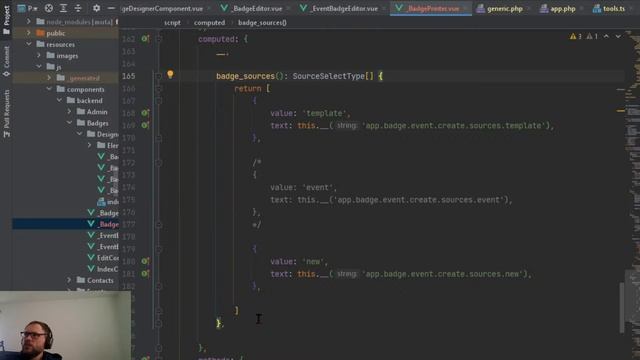Click the 'SourceSelectType' type in code
The height and width of the screenshot is (360, 640).
pos(328,76)
